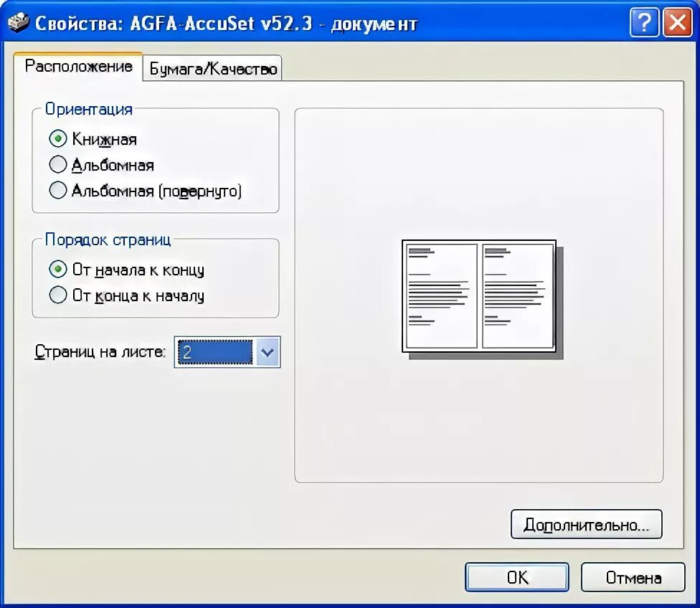Confirm with the OK button
Viewport: 700px width, 608px height.
[x=517, y=577]
